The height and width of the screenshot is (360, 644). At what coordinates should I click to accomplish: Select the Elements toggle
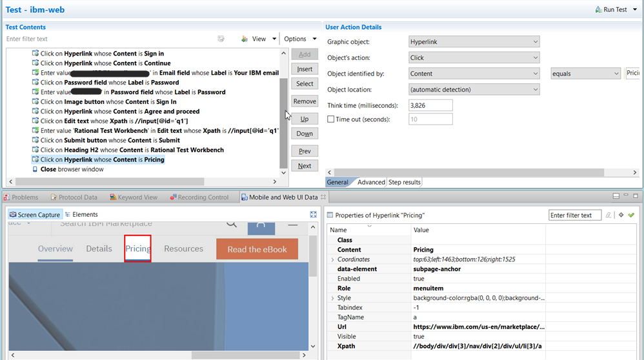click(x=81, y=214)
